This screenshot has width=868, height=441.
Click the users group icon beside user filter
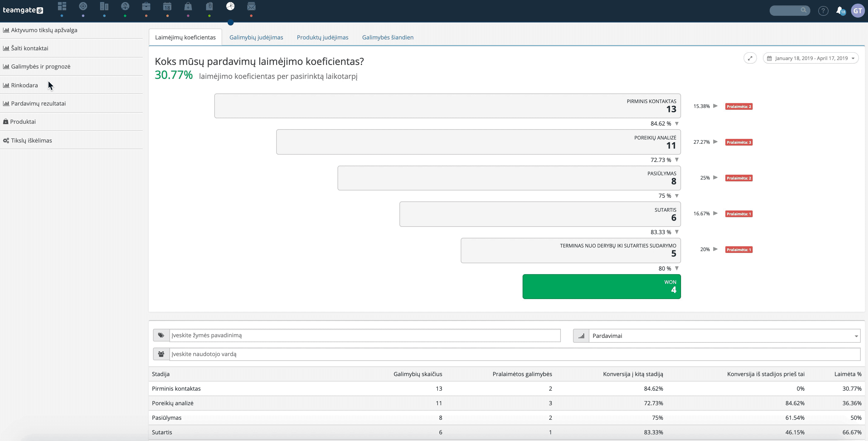161,354
